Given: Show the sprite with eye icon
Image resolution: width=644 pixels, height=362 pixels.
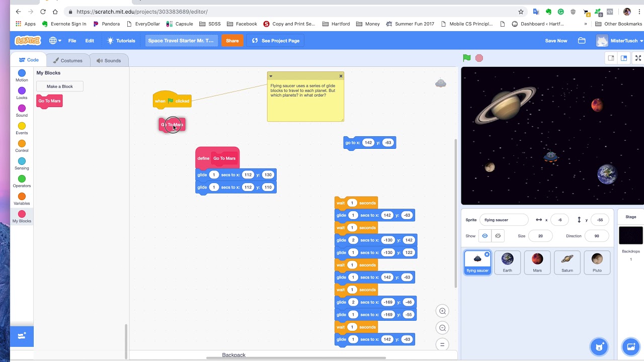Looking at the screenshot, I should [485, 236].
